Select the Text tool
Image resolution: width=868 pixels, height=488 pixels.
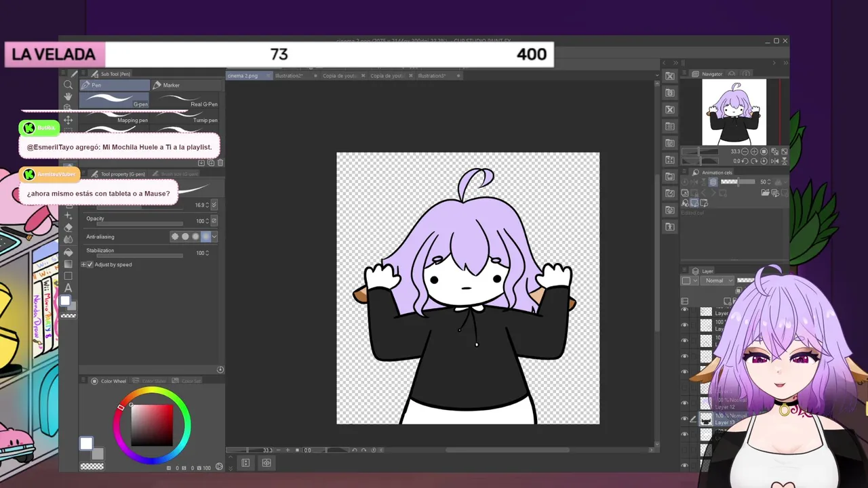click(68, 288)
